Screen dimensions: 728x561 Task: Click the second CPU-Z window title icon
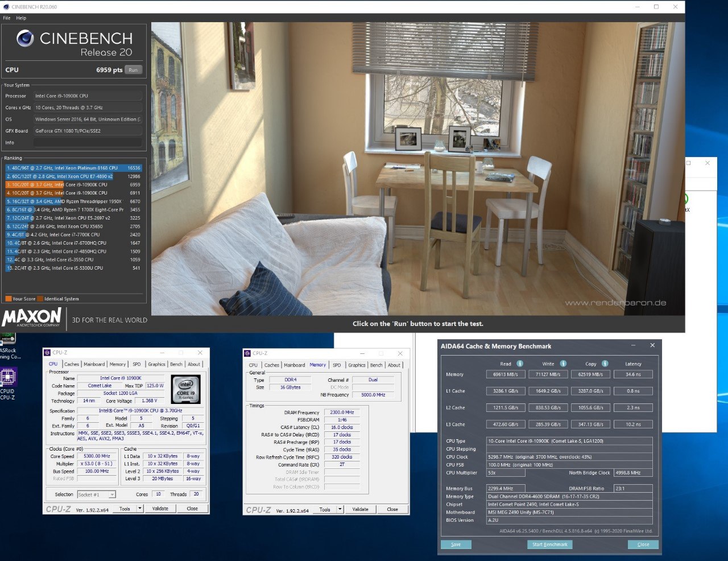click(248, 353)
